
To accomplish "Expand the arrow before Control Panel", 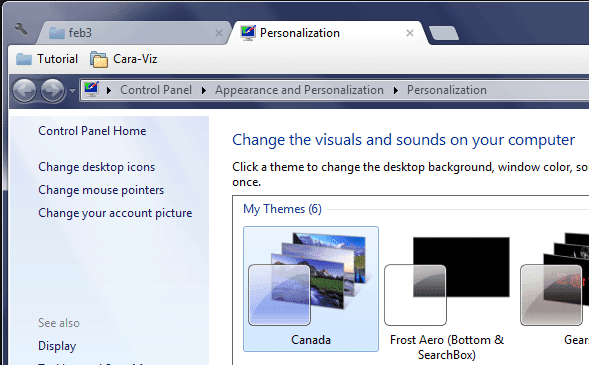I will [109, 90].
